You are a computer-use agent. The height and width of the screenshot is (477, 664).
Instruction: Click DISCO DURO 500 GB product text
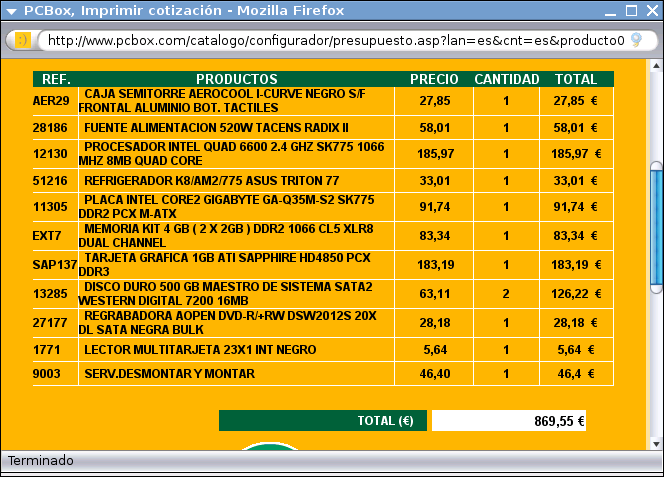point(225,294)
